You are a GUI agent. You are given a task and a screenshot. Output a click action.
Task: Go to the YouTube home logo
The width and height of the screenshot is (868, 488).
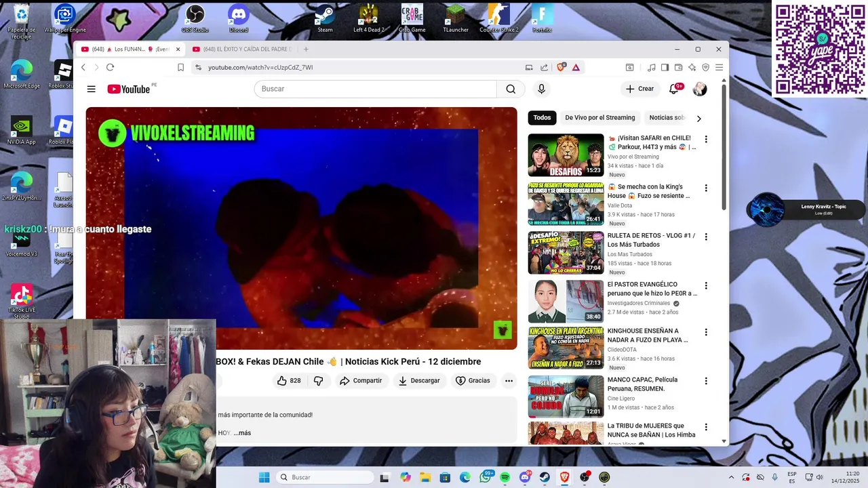pos(128,89)
